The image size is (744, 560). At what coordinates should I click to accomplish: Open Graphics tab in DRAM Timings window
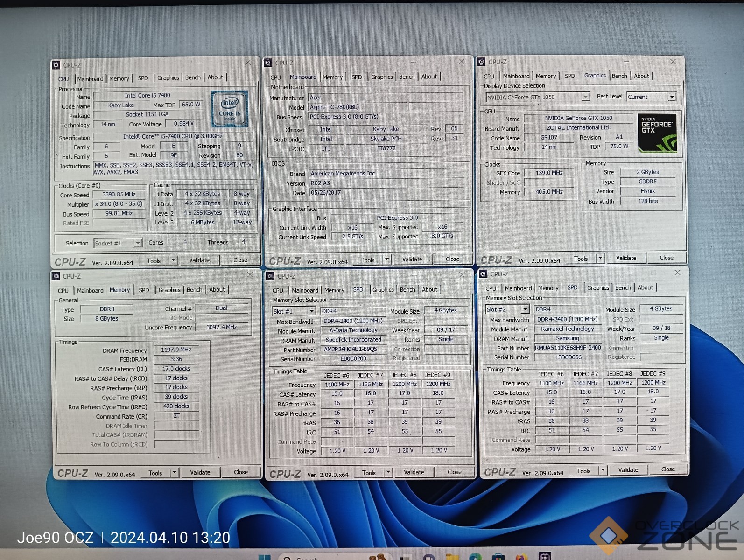coord(169,290)
